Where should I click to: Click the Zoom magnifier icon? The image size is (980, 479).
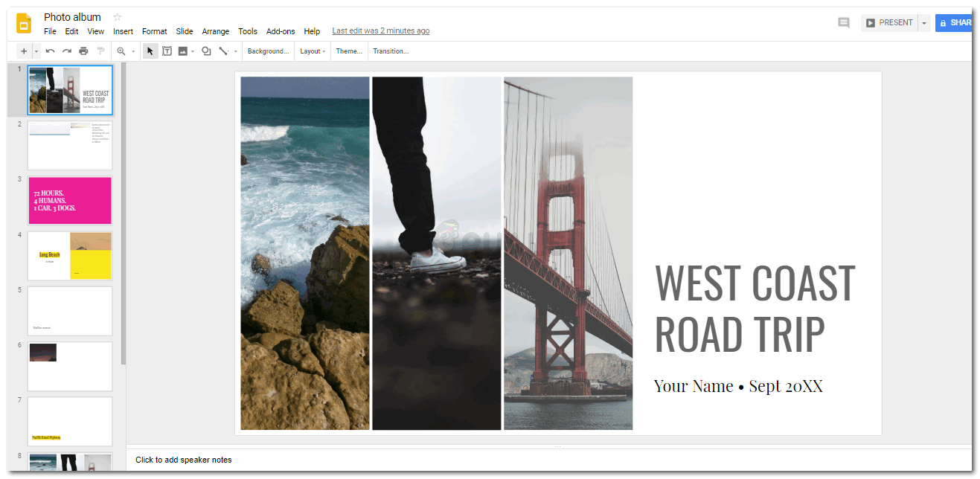(x=121, y=51)
